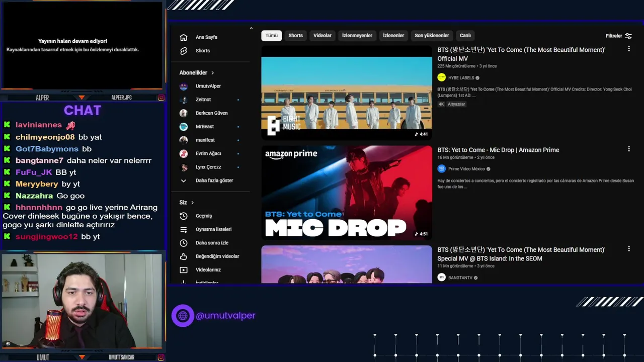Viewport: 644px width, 362px height.
Task: Open Yet To Come Special MV BTS Island title
Action: 521,254
